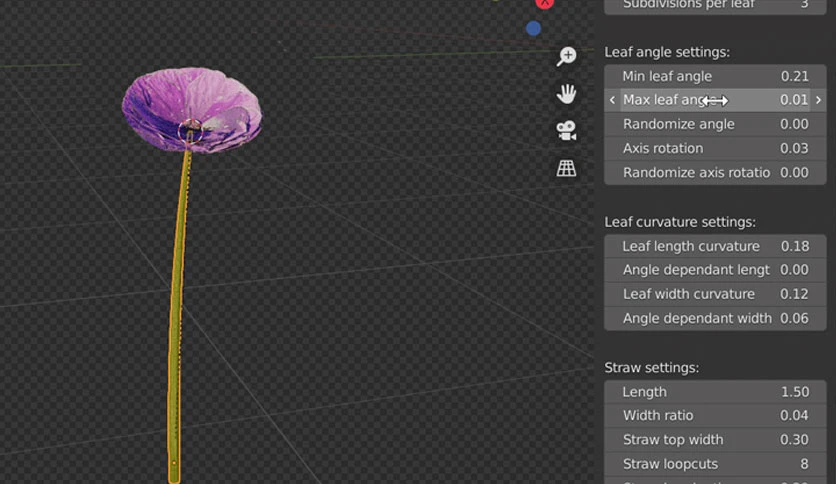Click the Straw settings label
This screenshot has height=484, width=836.
[652, 368]
